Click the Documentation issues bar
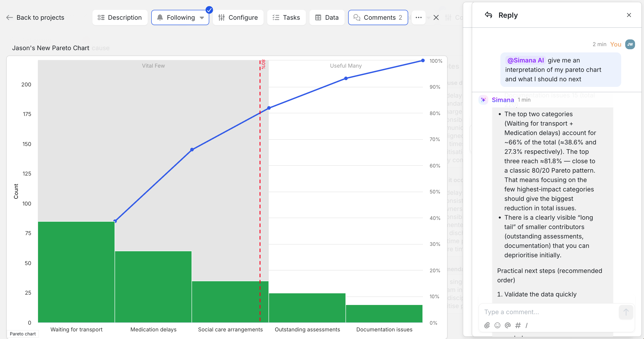Screen dimensions: 644x339 tap(384, 313)
